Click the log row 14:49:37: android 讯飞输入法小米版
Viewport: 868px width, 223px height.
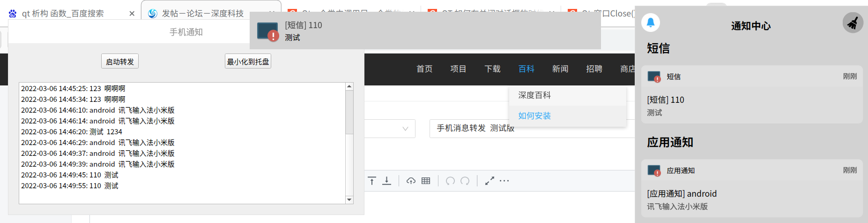pyautogui.click(x=97, y=154)
